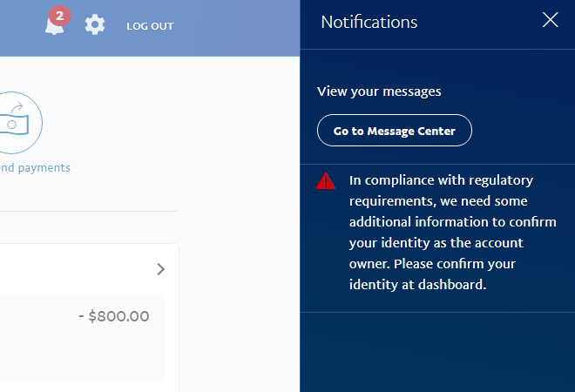
Task: Close the Notifications panel with the X
Action: (550, 20)
